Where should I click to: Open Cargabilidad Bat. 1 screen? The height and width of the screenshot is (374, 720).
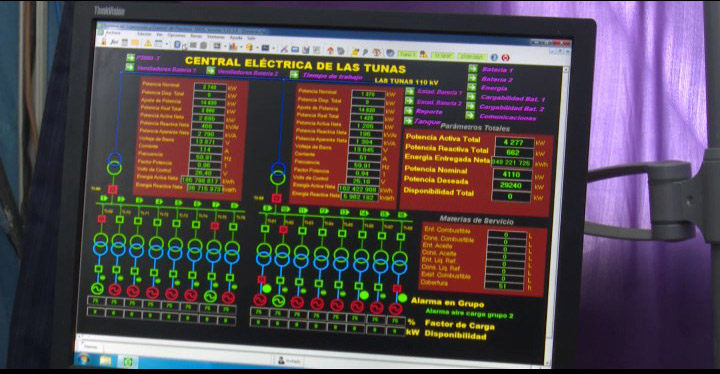coord(512,98)
